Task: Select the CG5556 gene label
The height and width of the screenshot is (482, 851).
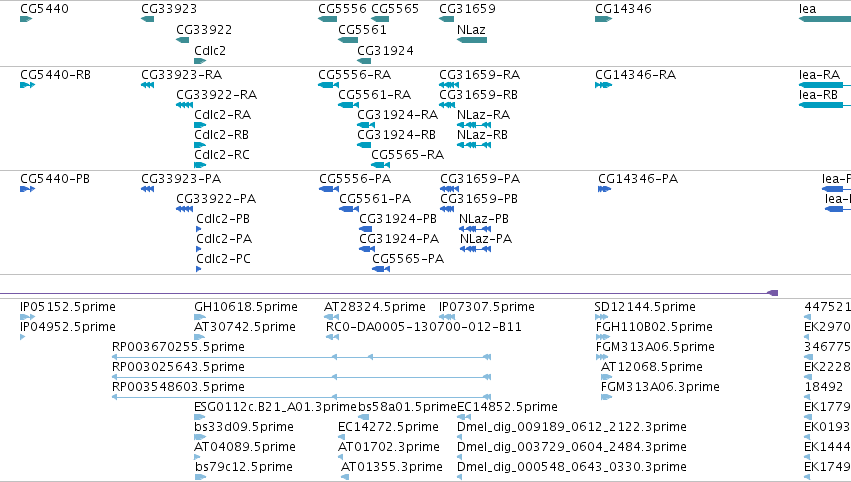Action: (342, 9)
